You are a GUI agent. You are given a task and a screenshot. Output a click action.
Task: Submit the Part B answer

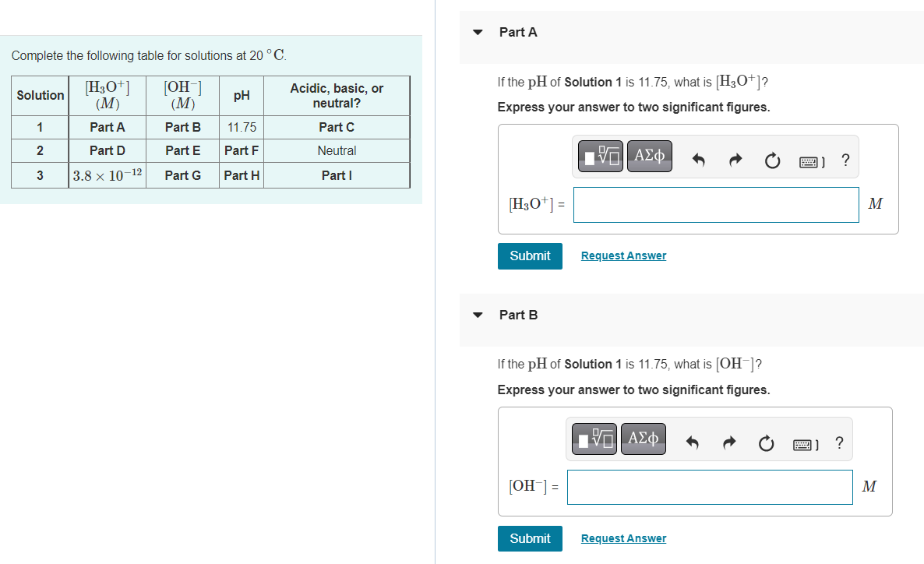coord(530,538)
